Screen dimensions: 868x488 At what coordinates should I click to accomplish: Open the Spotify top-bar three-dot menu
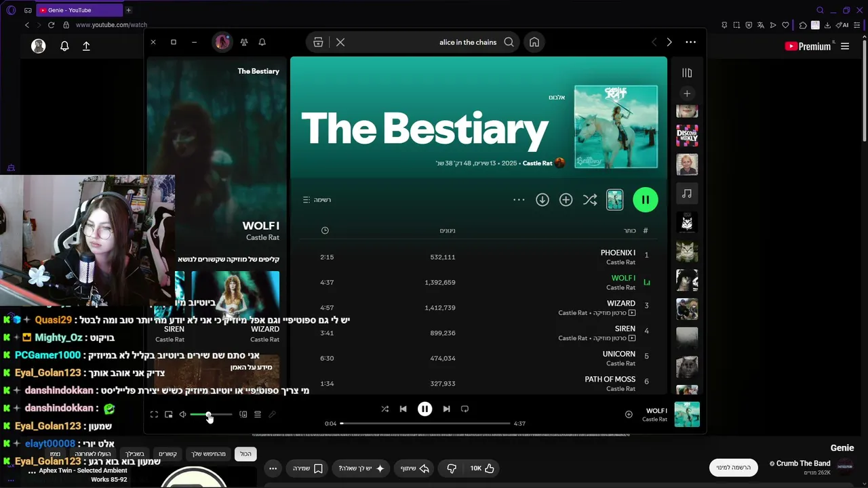click(690, 42)
